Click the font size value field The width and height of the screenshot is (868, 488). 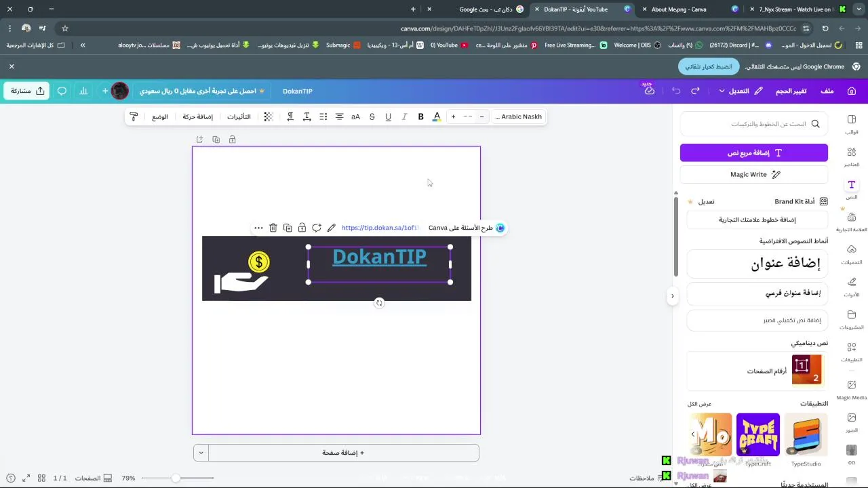click(x=467, y=117)
